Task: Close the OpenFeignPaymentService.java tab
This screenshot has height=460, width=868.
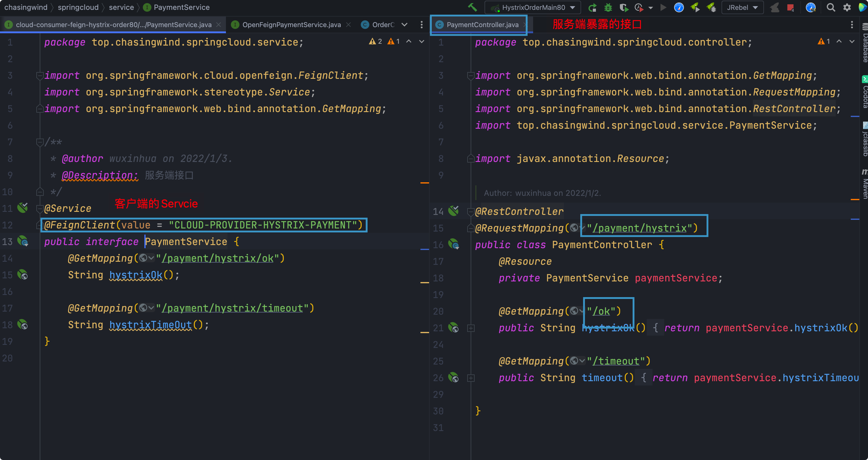Action: [348, 25]
